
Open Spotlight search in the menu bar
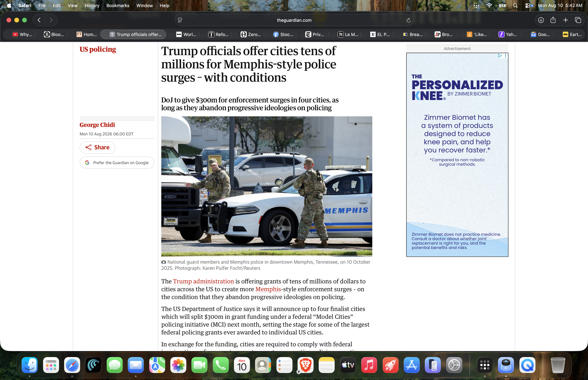pos(515,5)
